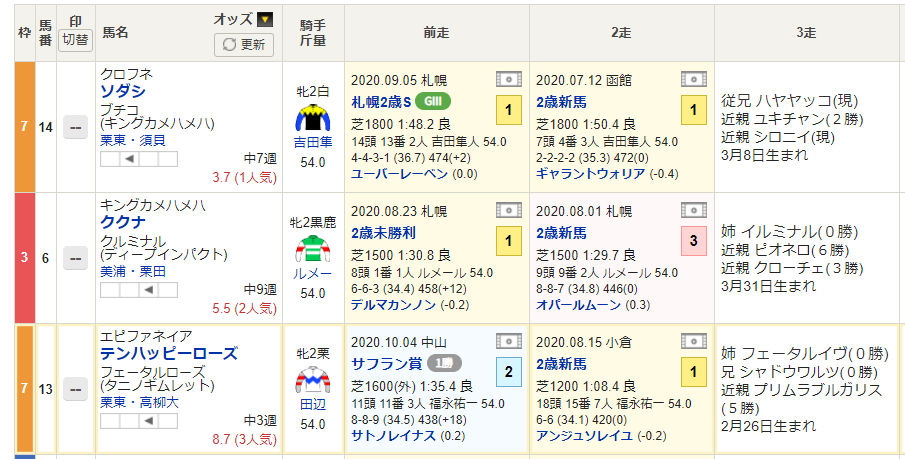Open horse page for ククナ
Viewport: 905px width, 459px height.
point(123,222)
